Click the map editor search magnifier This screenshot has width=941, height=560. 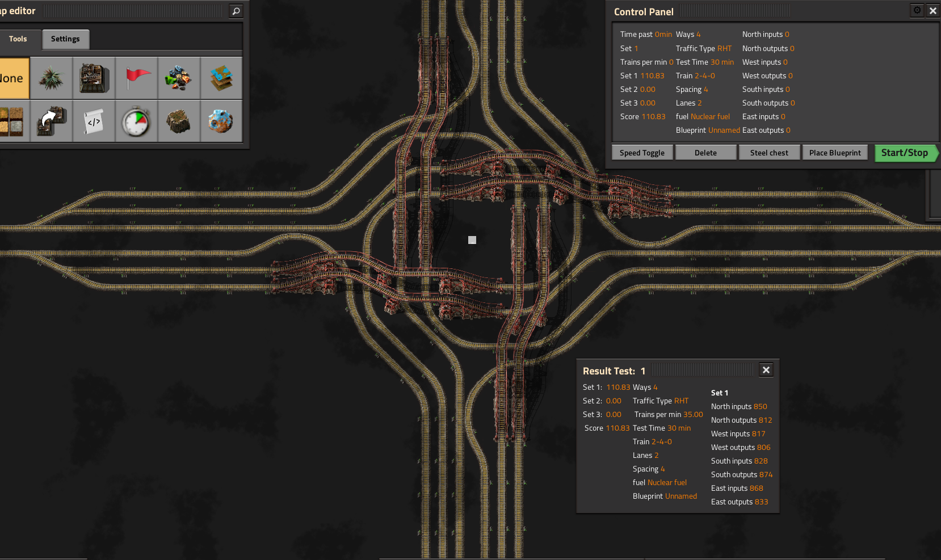pyautogui.click(x=236, y=11)
